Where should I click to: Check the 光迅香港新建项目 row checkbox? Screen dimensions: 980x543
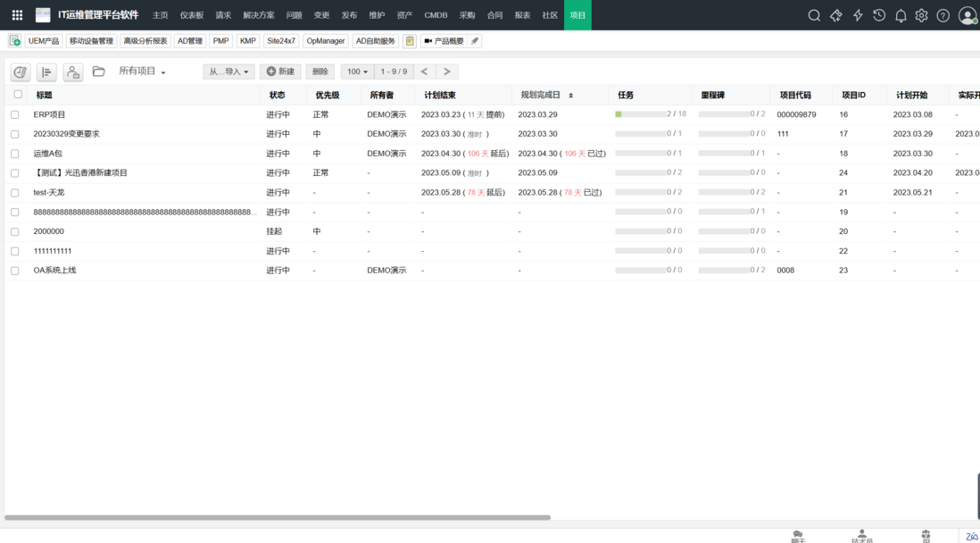15,172
